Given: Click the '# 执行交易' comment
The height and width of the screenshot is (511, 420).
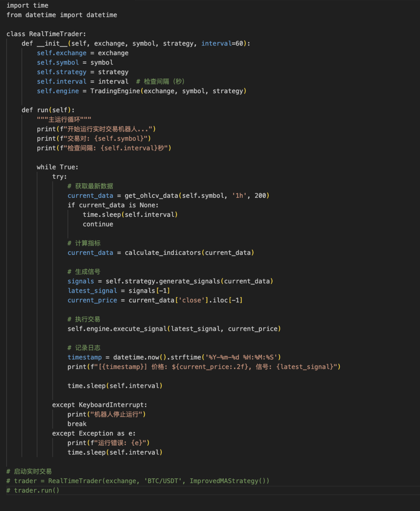Looking at the screenshot, I should click(x=84, y=319).
